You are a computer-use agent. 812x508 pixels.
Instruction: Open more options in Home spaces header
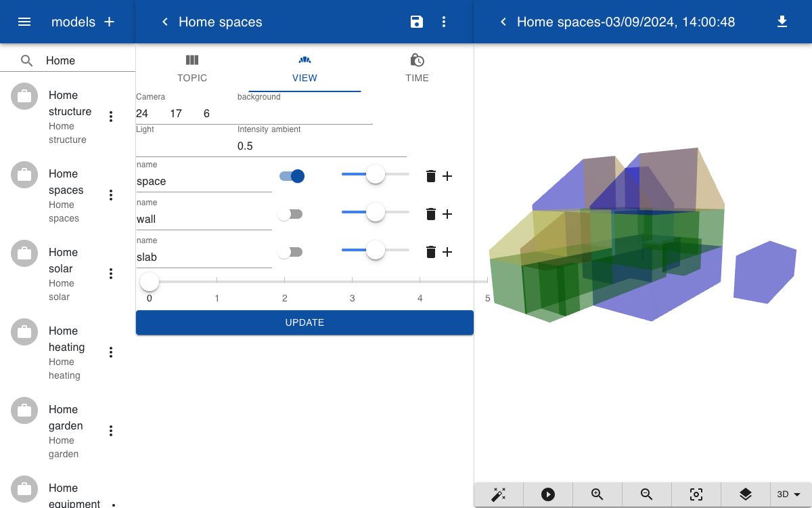tap(444, 22)
